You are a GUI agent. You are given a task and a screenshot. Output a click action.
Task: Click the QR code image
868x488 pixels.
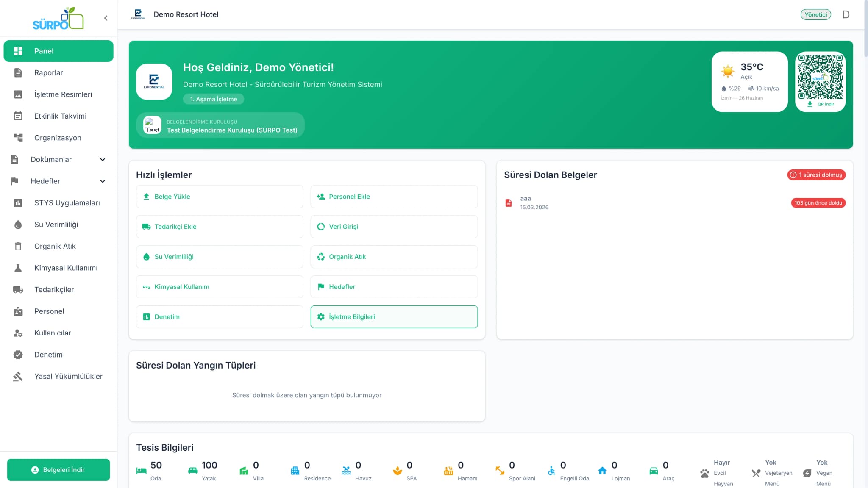coord(821,77)
